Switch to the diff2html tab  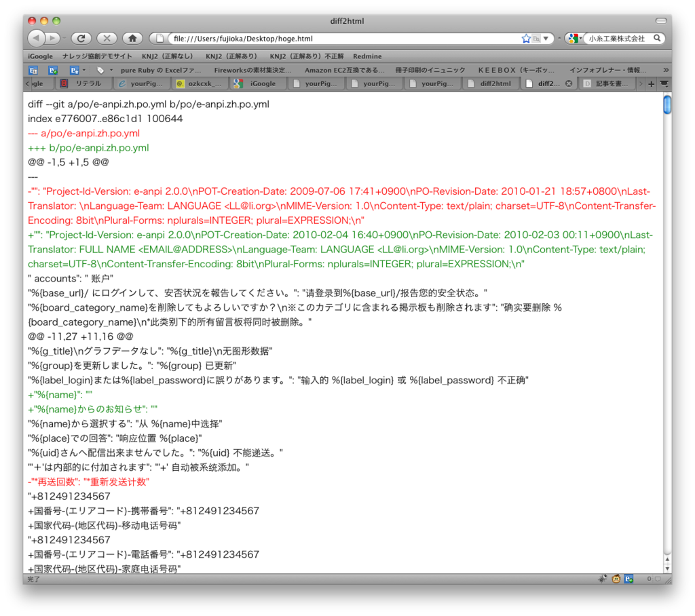coord(491,83)
